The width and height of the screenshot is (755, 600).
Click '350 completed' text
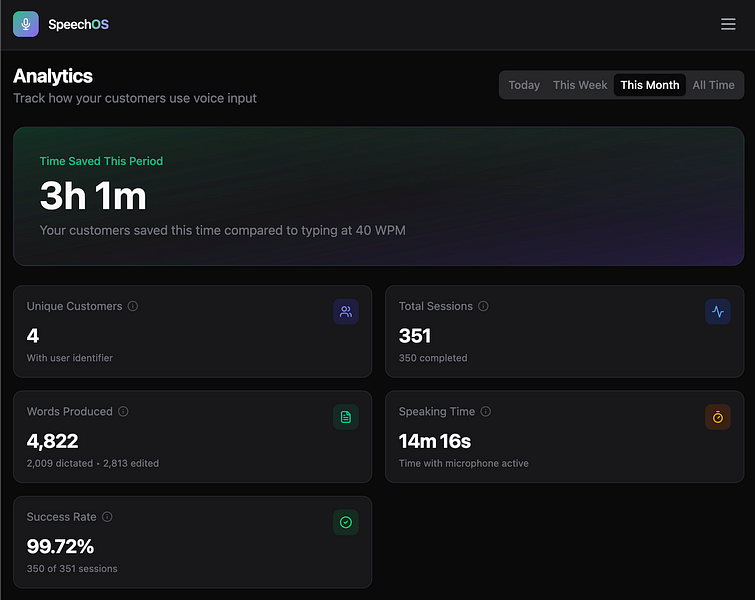[433, 358]
